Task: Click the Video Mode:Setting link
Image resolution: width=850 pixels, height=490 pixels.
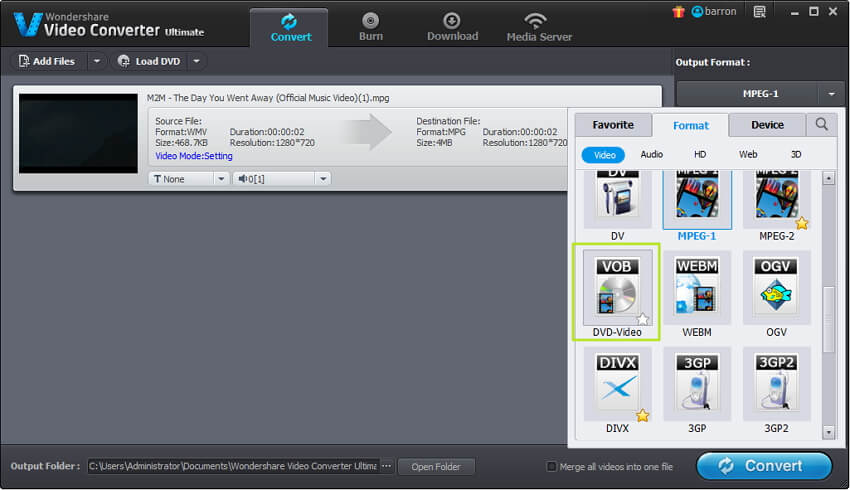Action: pos(194,156)
